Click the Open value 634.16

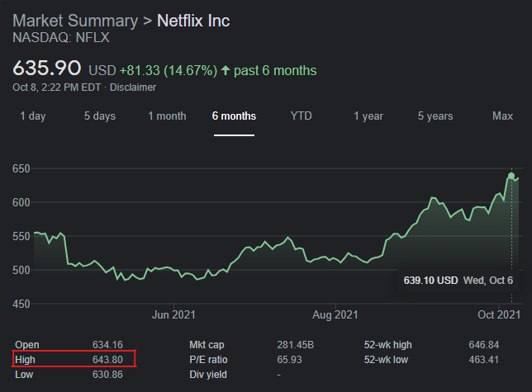(x=107, y=345)
